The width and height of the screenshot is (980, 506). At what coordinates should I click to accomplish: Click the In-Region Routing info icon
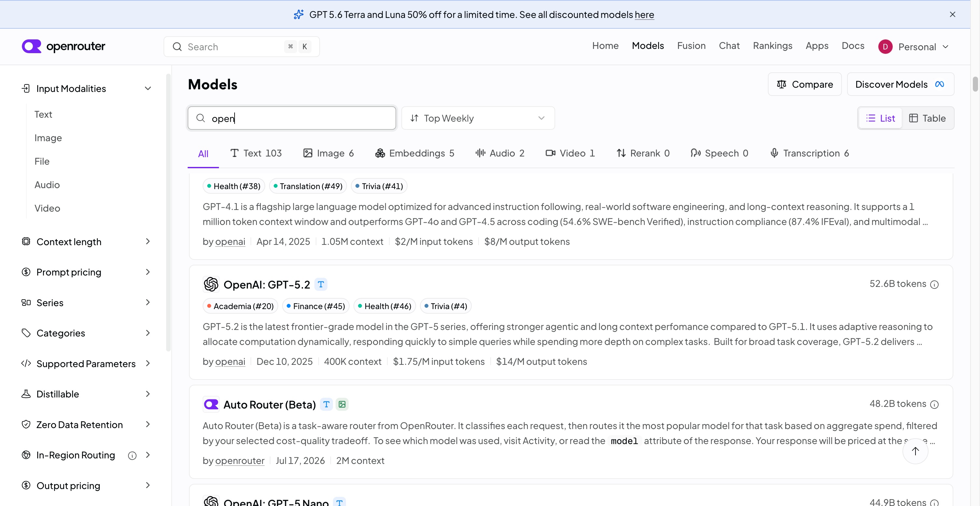coord(132,456)
